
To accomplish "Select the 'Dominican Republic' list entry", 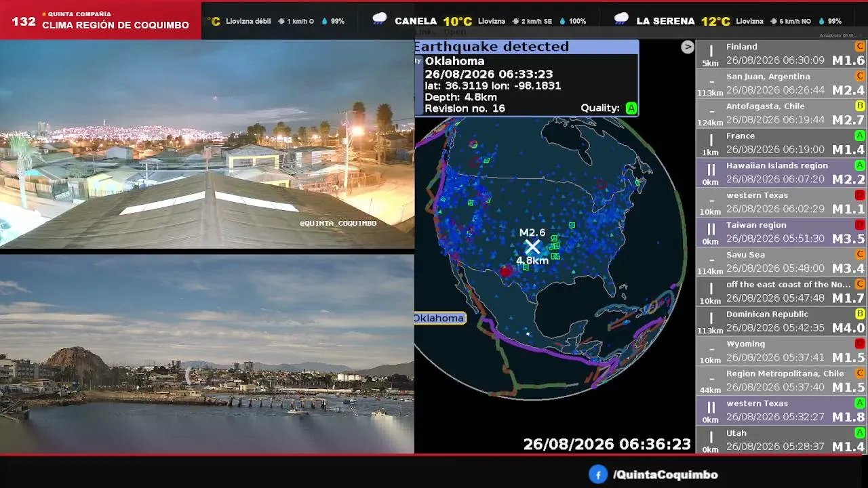I will coord(767,314).
